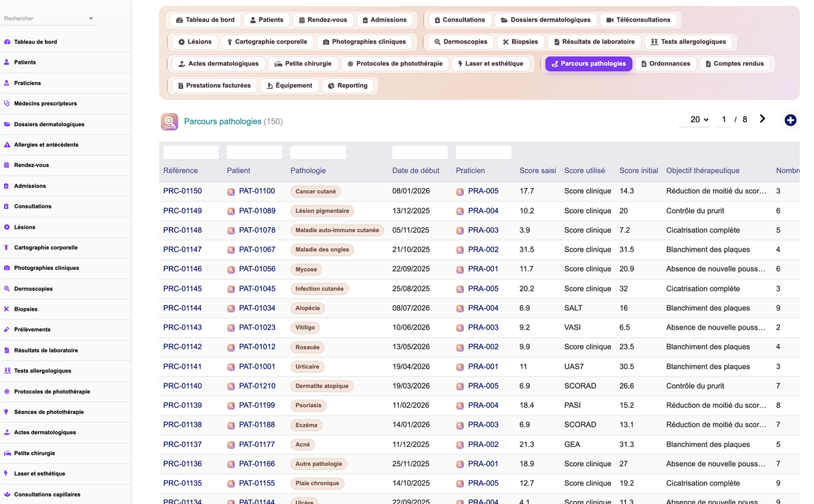Viewport: 814px width, 504px height.
Task: Click the Médecins prescripteurs stethoscope icon
Action: (x=7, y=104)
